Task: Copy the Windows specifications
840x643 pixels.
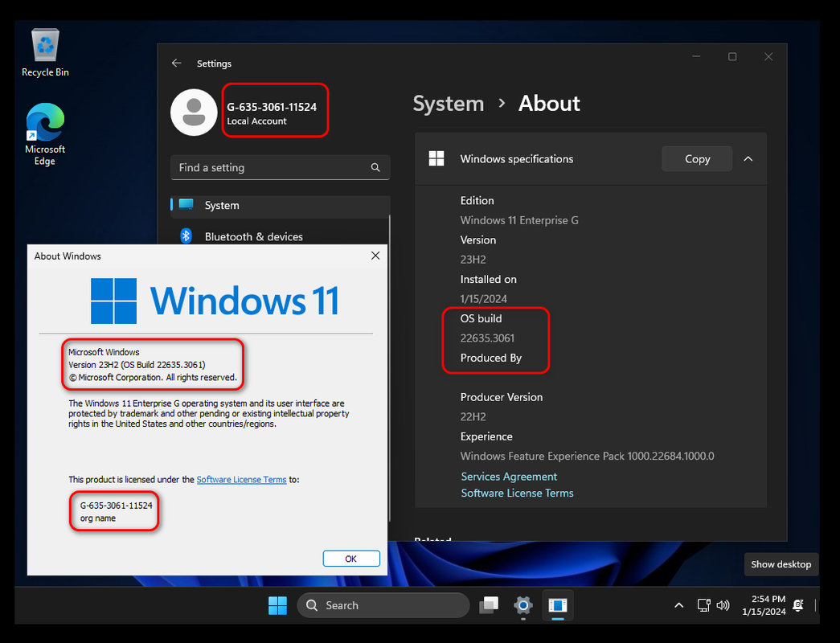Action: 697,158
